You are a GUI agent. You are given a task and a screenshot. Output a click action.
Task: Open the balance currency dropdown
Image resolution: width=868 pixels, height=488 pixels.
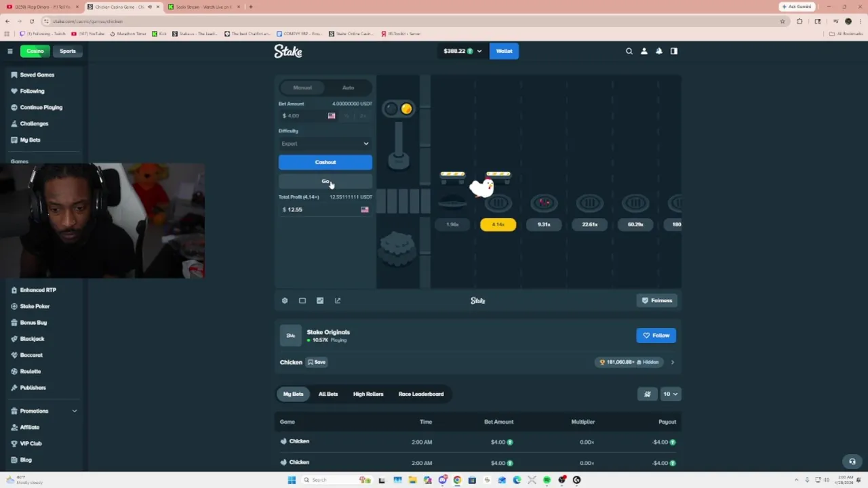point(462,51)
